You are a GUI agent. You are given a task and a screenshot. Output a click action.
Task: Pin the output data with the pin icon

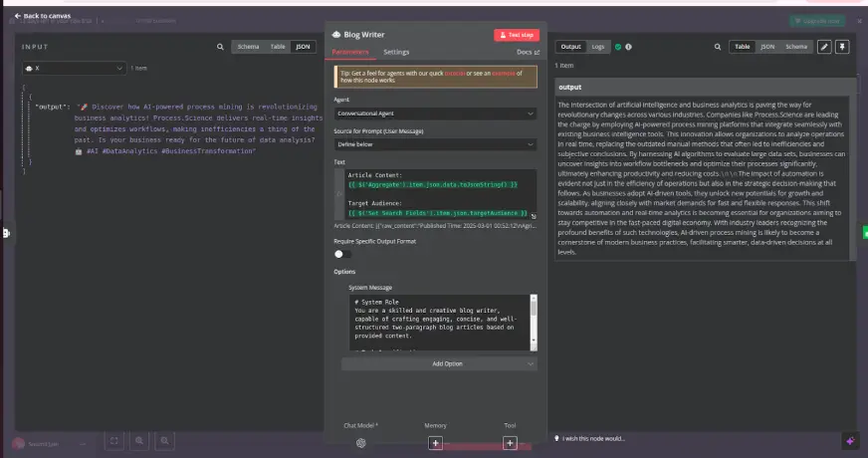(x=842, y=47)
